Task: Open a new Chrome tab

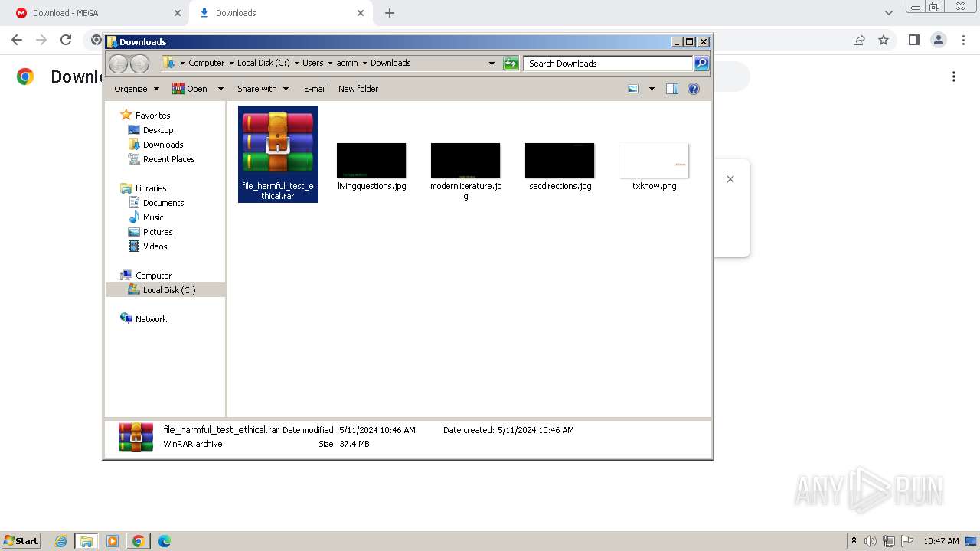Action: pos(390,13)
